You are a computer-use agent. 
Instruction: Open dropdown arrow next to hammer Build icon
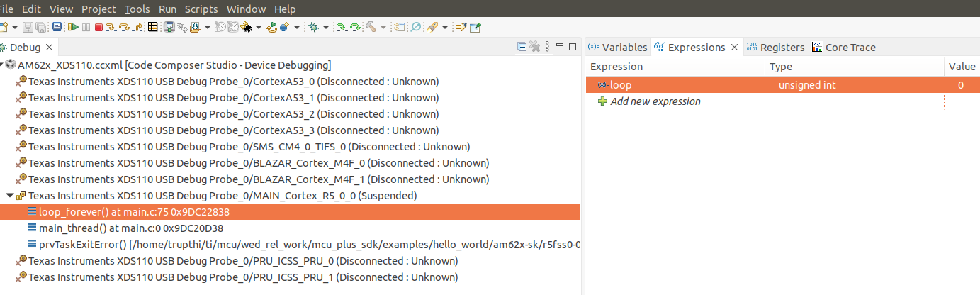click(383, 28)
